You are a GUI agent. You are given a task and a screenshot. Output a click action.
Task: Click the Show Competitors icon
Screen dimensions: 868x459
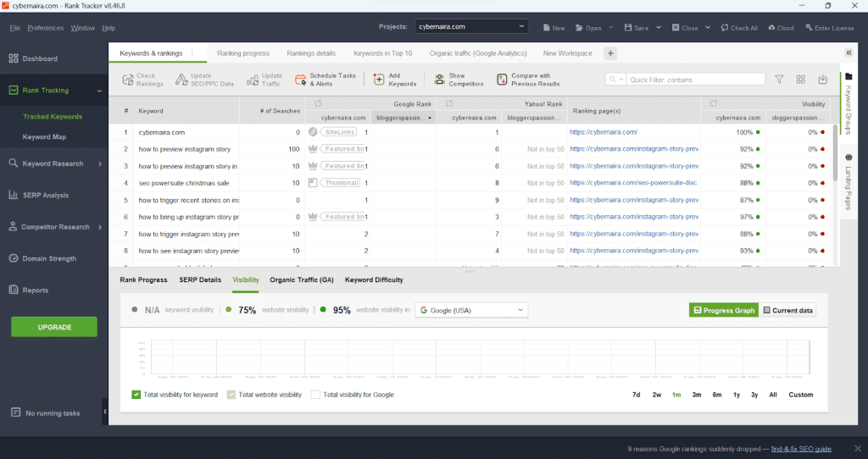click(x=439, y=80)
